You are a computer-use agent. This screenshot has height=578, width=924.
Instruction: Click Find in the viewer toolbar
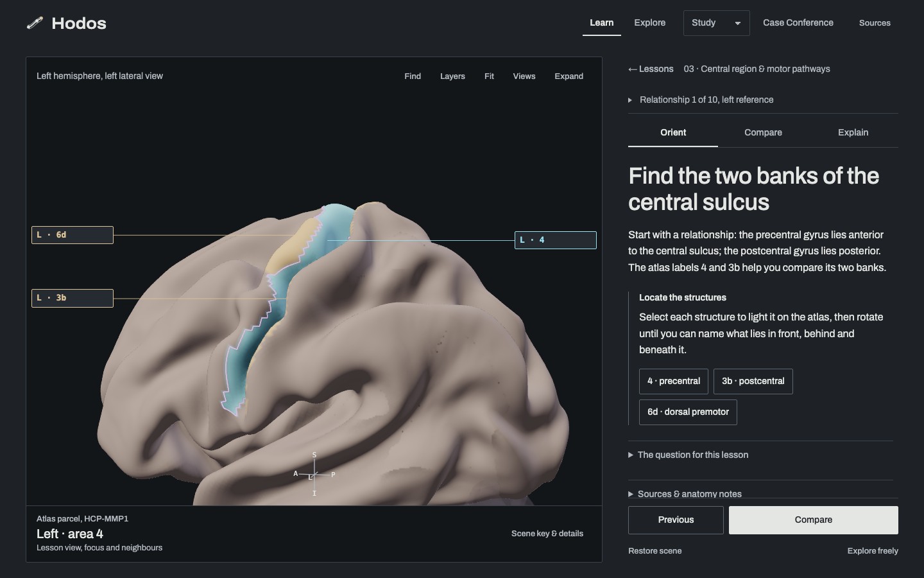[413, 76]
